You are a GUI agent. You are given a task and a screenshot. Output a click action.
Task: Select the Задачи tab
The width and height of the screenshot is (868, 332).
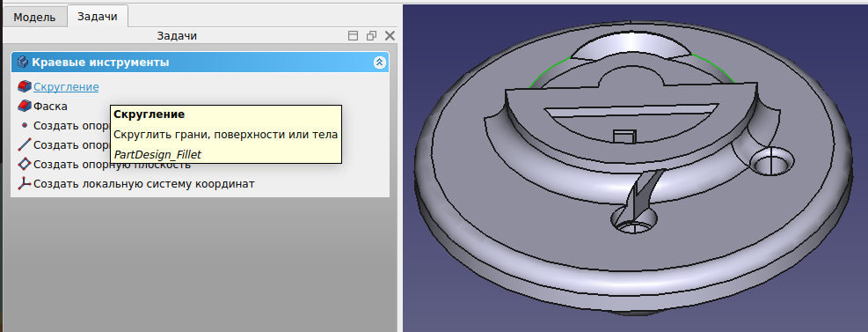click(98, 16)
